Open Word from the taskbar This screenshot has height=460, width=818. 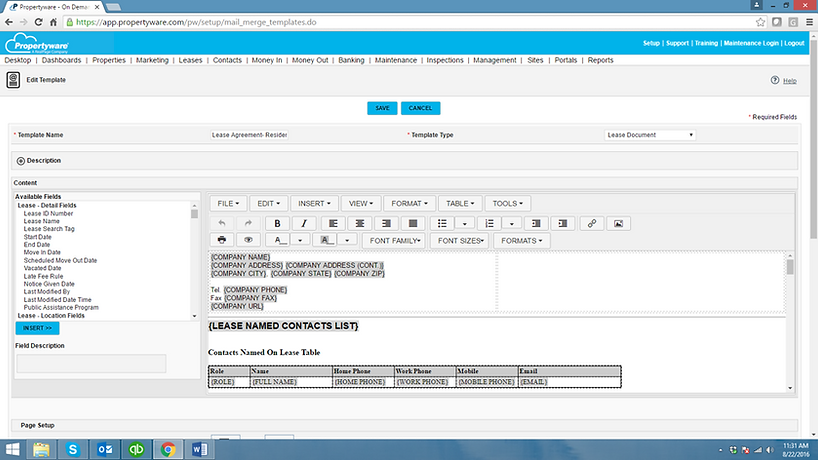(x=200, y=449)
